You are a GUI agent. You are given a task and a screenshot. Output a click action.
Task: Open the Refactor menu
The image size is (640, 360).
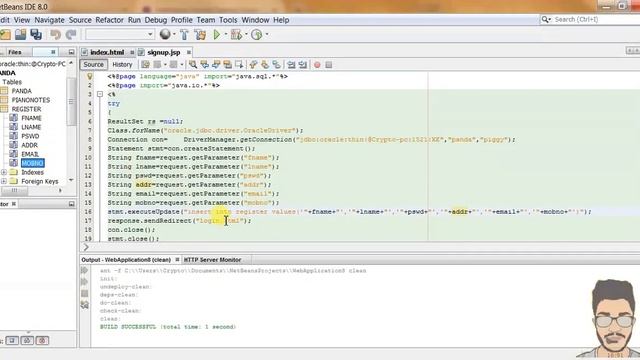coord(109,20)
